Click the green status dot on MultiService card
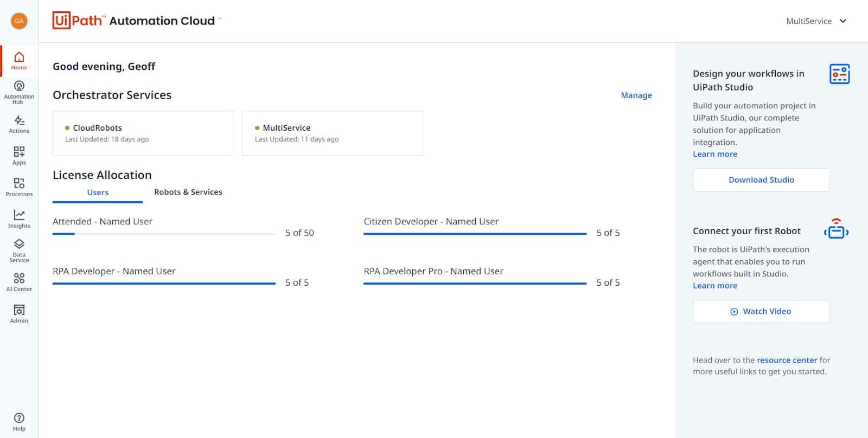 pyautogui.click(x=257, y=128)
